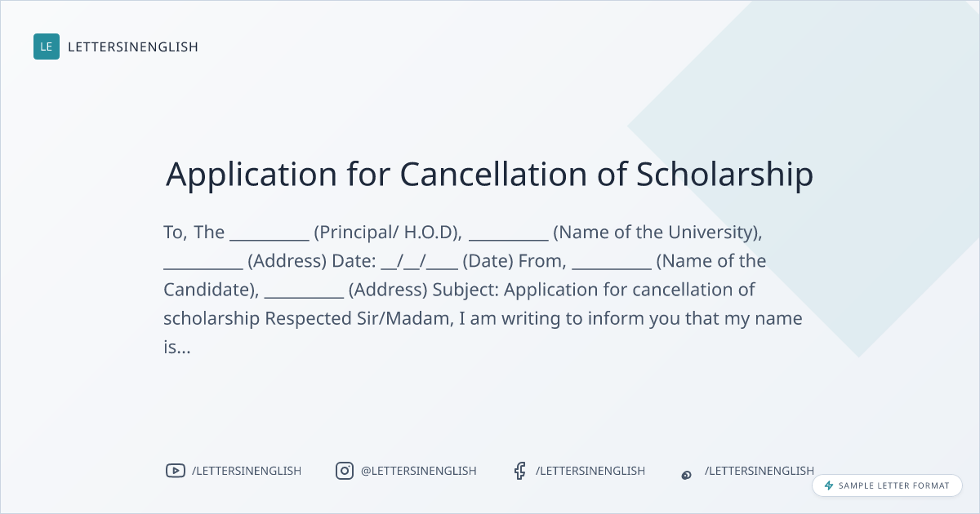Click the lightning bolt icon in badge

click(829, 485)
